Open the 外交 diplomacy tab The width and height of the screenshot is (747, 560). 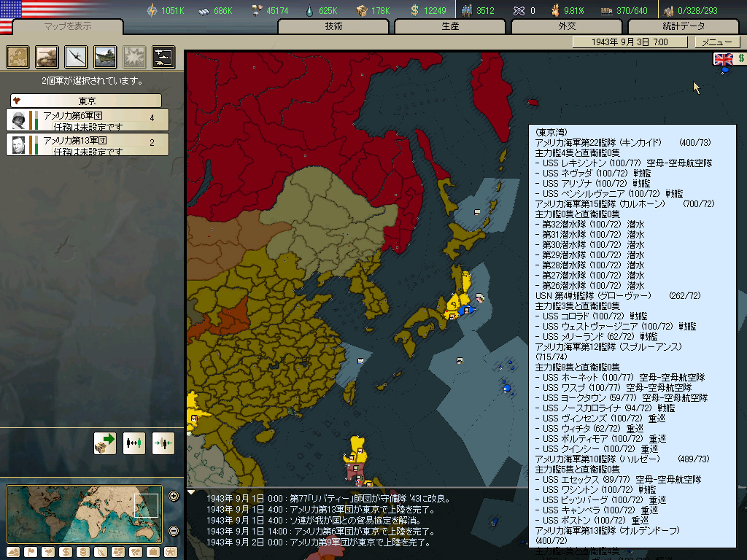(567, 26)
